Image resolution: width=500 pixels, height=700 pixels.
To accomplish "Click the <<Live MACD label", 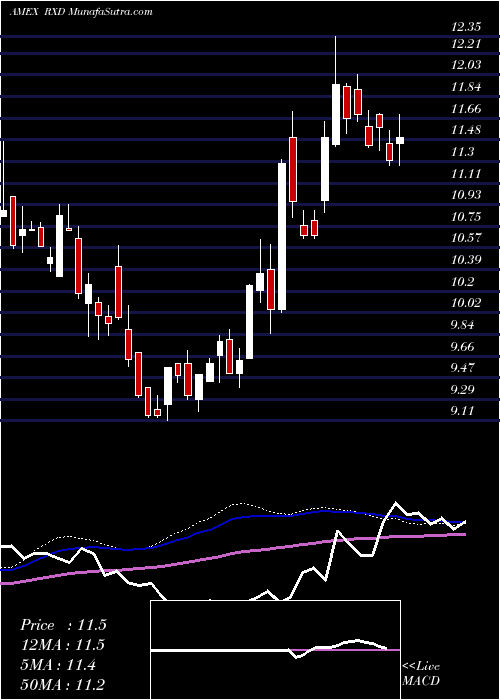I will click(x=421, y=673).
